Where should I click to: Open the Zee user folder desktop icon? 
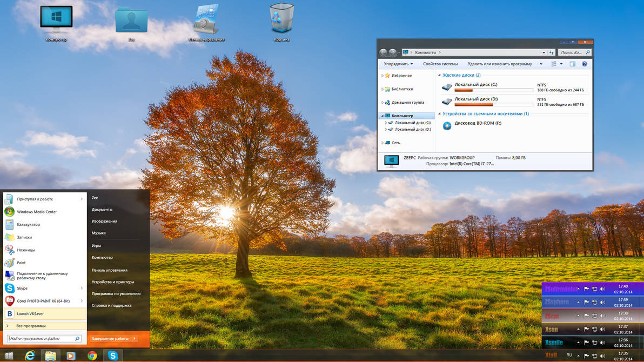coord(131,23)
